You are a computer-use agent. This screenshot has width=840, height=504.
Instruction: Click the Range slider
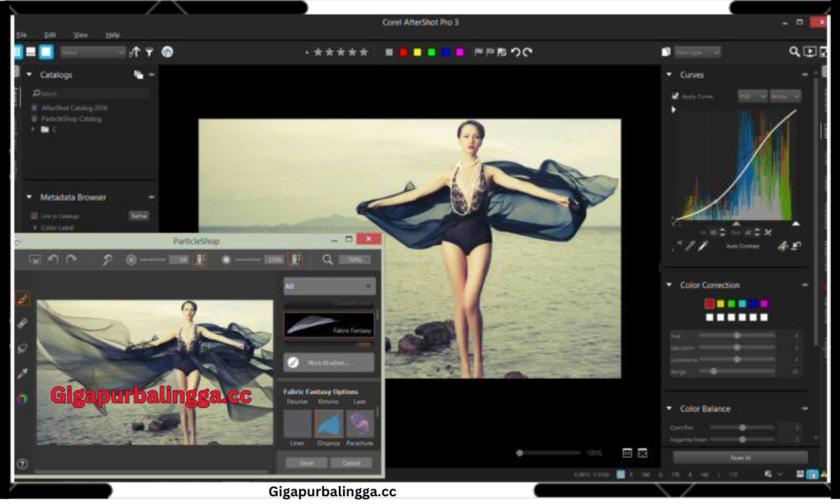click(x=737, y=371)
